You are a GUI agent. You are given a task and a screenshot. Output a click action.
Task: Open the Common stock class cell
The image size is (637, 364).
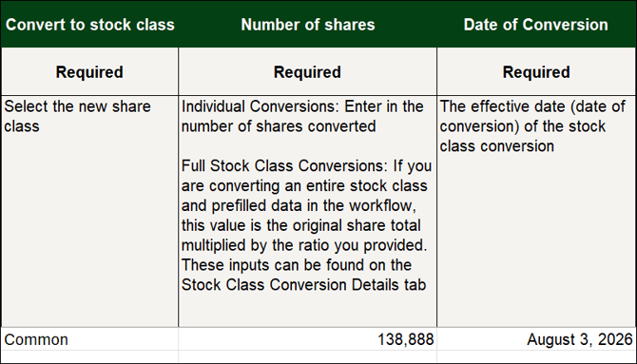[x=89, y=339]
